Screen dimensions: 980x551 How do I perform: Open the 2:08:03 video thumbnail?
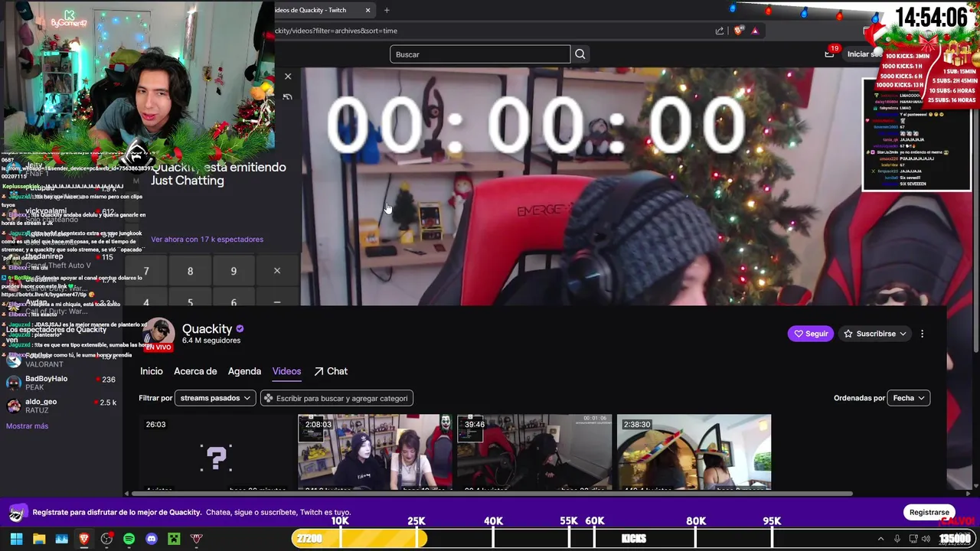click(375, 452)
